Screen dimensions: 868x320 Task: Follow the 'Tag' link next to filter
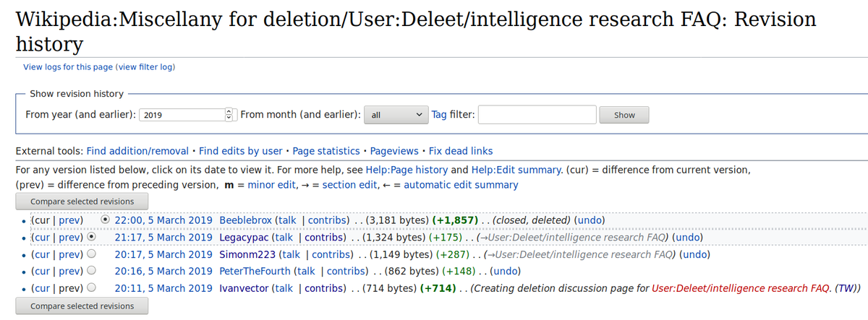pyautogui.click(x=439, y=114)
